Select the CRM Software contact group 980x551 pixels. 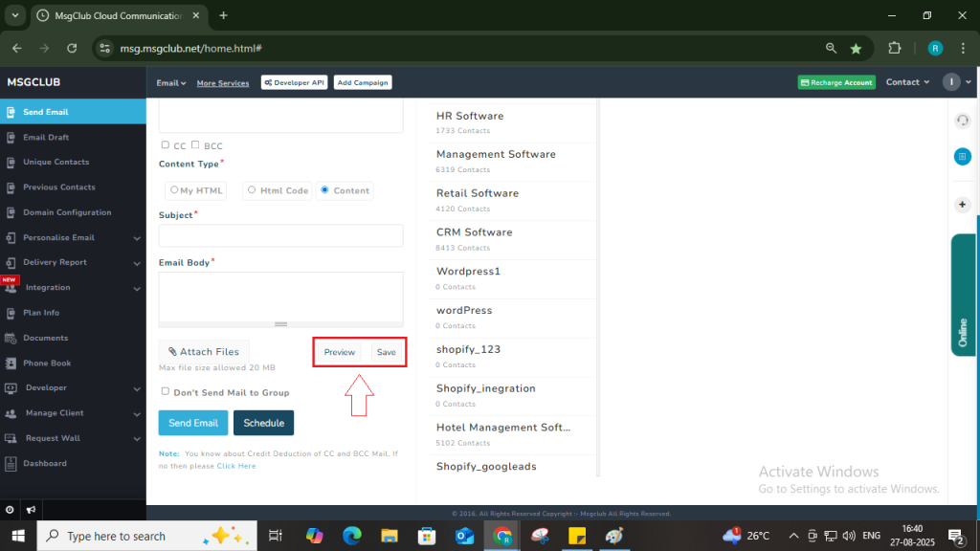pos(512,239)
